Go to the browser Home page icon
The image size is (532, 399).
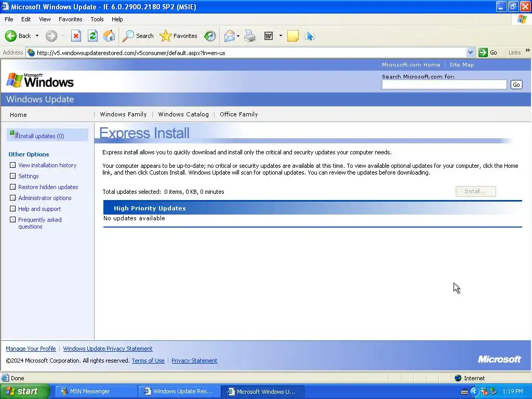point(109,36)
